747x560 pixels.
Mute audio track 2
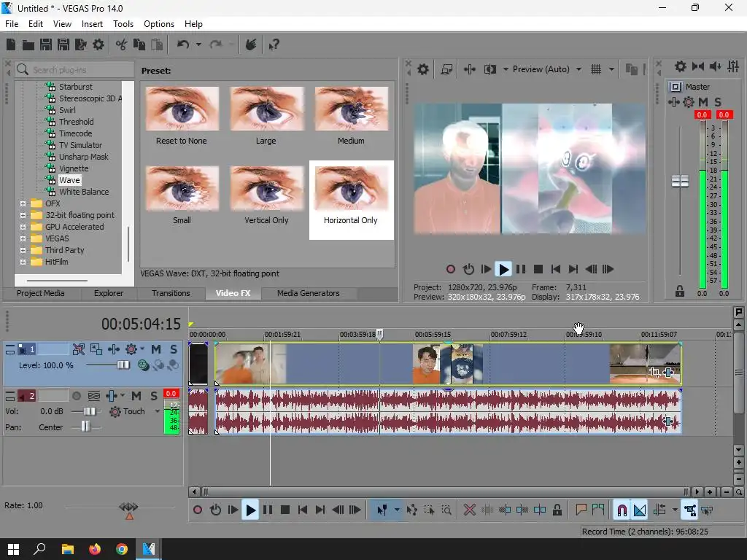[136, 396]
